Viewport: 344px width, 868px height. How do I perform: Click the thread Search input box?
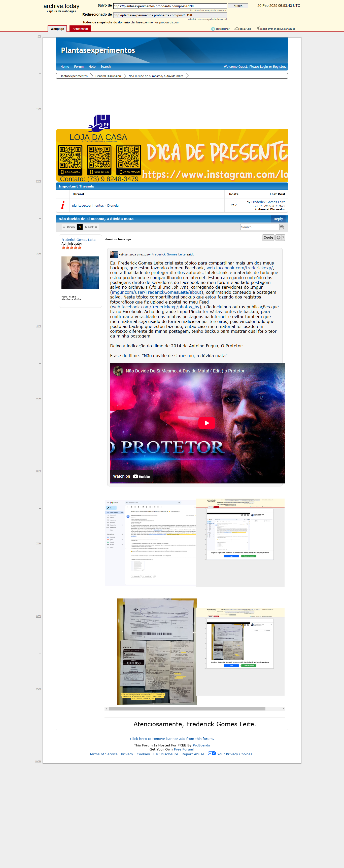(x=260, y=227)
